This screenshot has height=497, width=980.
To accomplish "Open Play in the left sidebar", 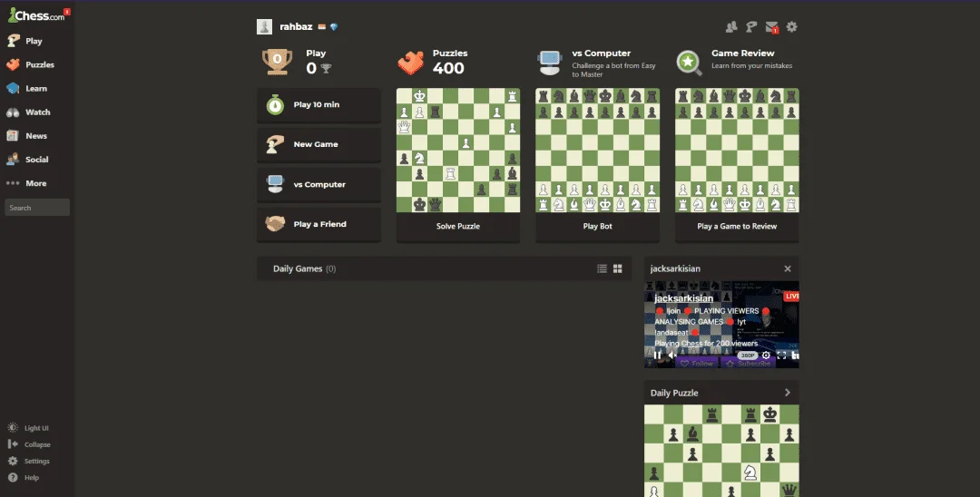I will 25,41.
